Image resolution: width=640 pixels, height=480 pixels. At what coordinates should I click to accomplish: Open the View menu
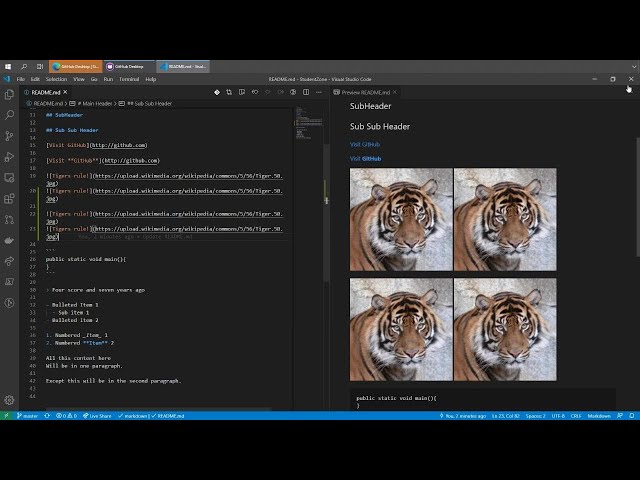pyautogui.click(x=79, y=79)
